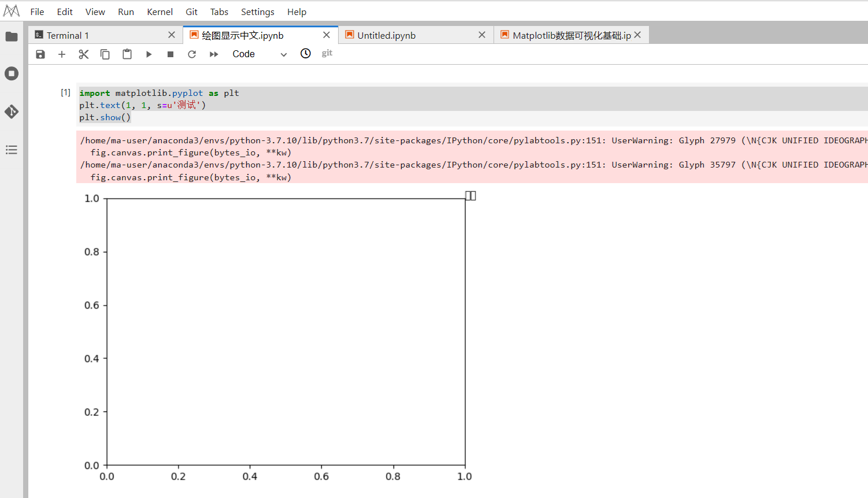The width and height of the screenshot is (868, 498).
Task: Restart kernel and run all cells icon
Action: 214,54
